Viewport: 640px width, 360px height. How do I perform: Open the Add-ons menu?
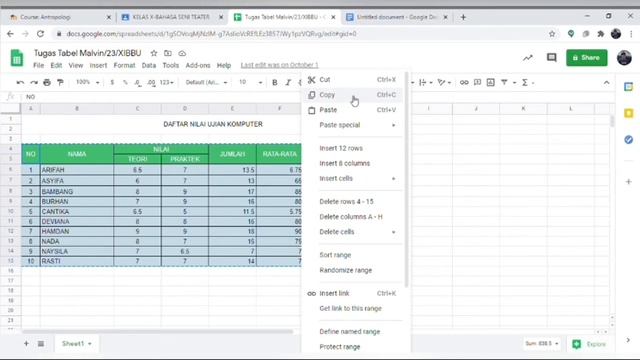coord(198,65)
